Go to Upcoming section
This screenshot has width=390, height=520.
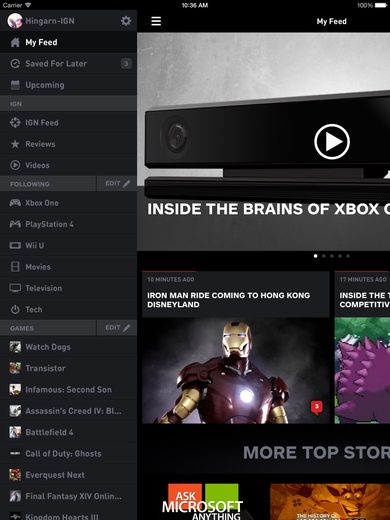coord(68,85)
